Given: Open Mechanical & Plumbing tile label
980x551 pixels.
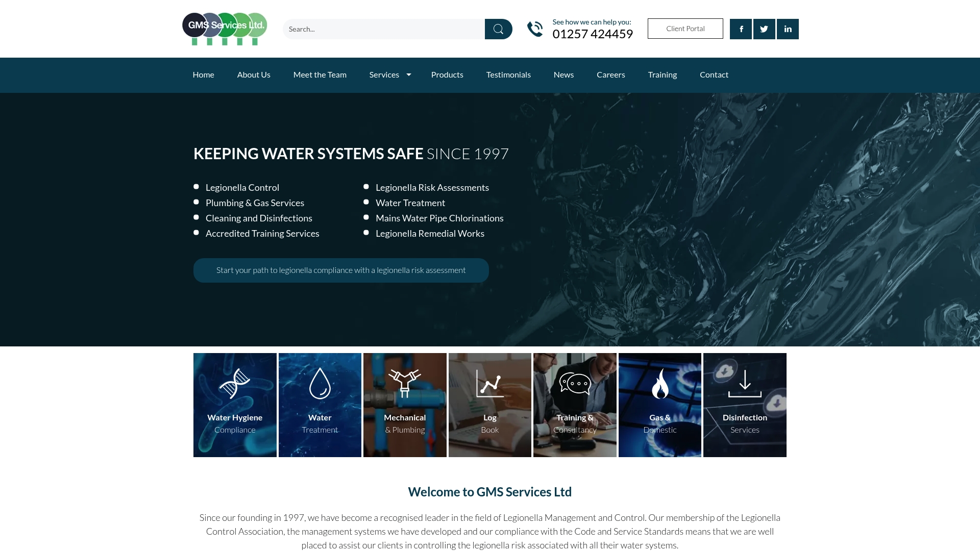Looking at the screenshot, I should click(x=405, y=423).
